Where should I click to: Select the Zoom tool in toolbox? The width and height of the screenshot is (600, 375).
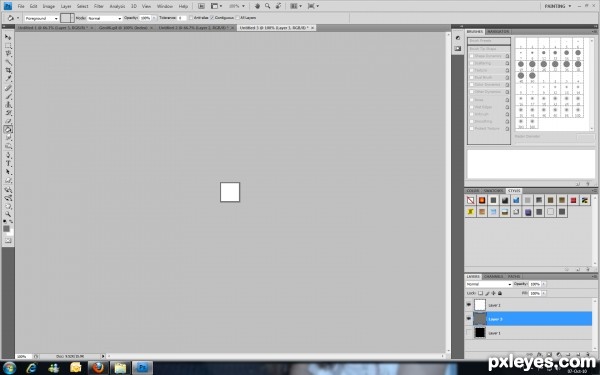pos(8,215)
